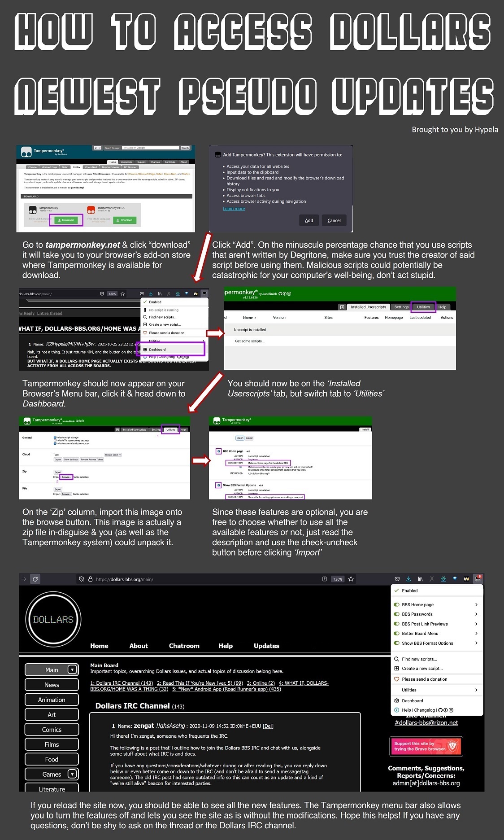Screen dimensions: 504x840
Task: Click Add in the Add Tampermonkey dialog
Action: (309, 220)
